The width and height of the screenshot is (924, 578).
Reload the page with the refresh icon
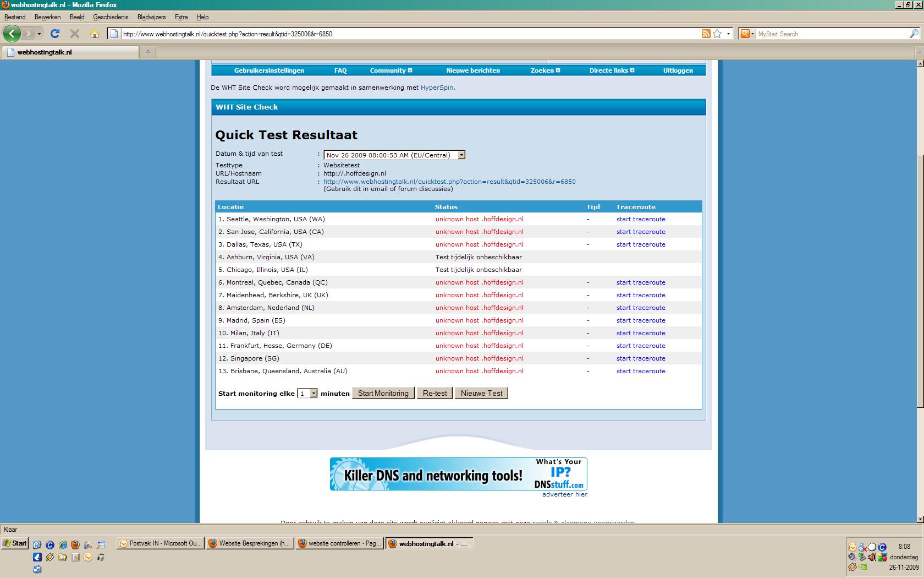(x=55, y=34)
